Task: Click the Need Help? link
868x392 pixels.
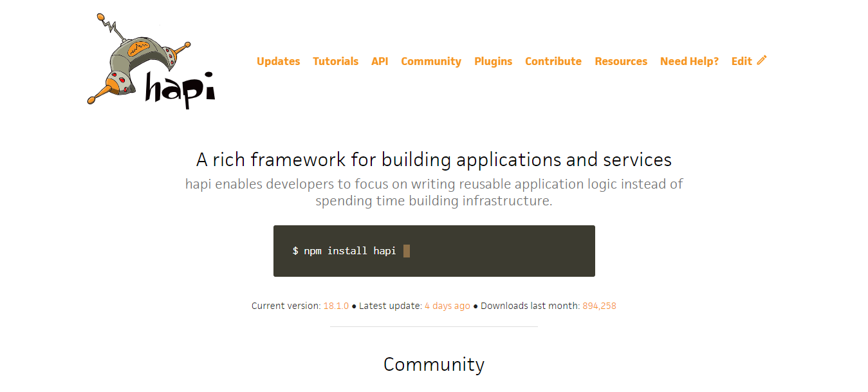Action: coord(689,61)
